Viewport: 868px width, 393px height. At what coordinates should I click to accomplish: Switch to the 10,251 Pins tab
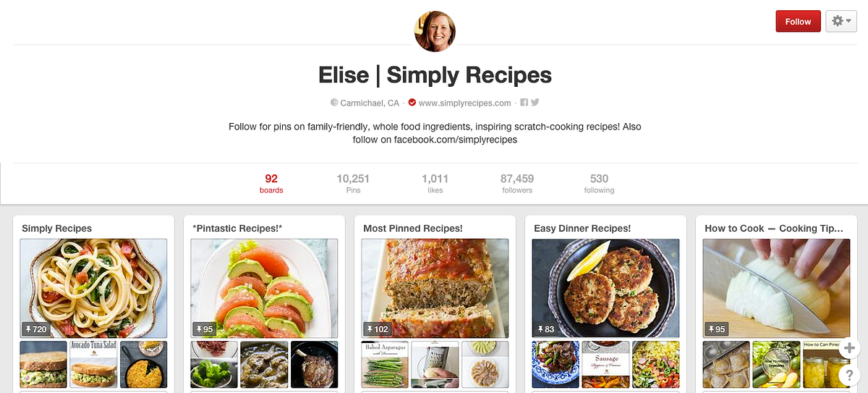[x=353, y=184]
